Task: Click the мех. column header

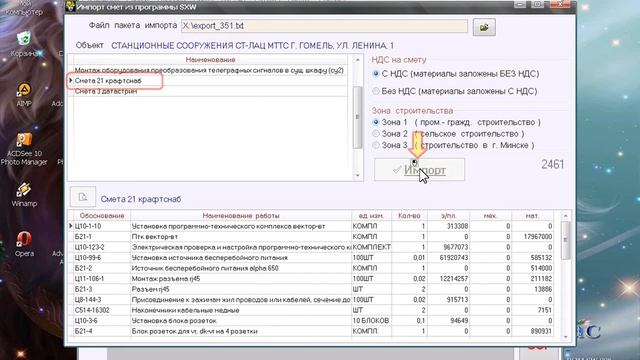Action: pyautogui.click(x=490, y=216)
